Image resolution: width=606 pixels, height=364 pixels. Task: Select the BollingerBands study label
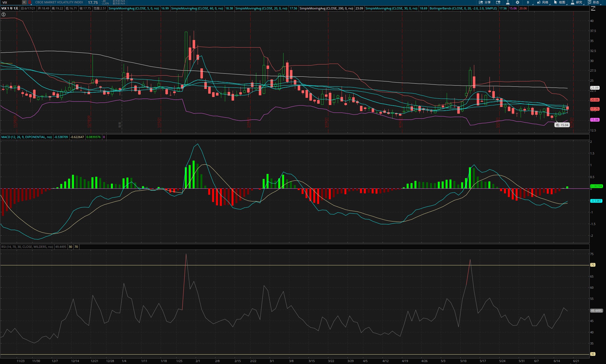tap(463, 8)
